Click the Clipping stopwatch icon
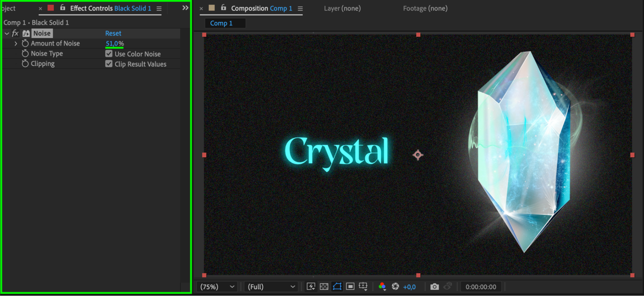644x296 pixels. pyautogui.click(x=25, y=64)
